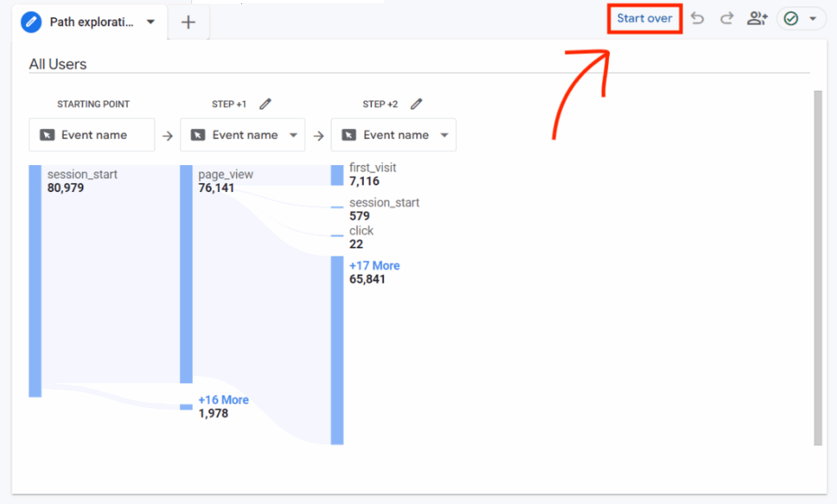Screen dimensions: 837x504
Task: Edit STEP +1 with pencil icon
Action: pos(265,104)
